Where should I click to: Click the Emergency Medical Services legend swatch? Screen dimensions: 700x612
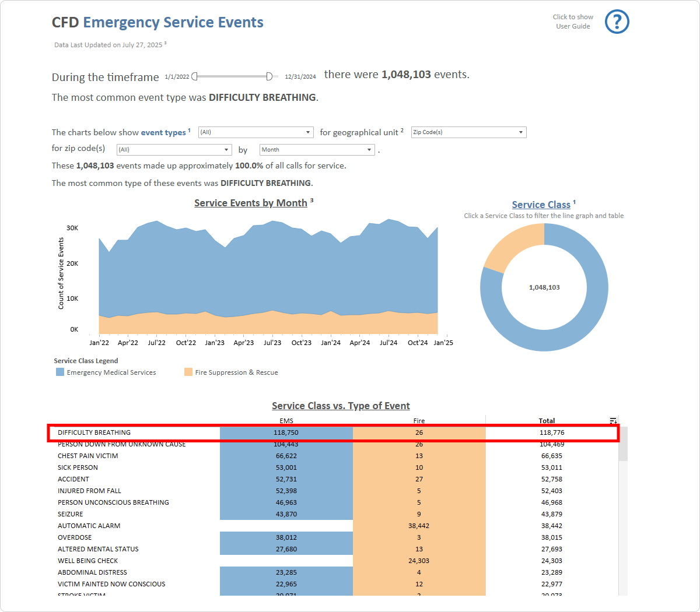point(60,372)
